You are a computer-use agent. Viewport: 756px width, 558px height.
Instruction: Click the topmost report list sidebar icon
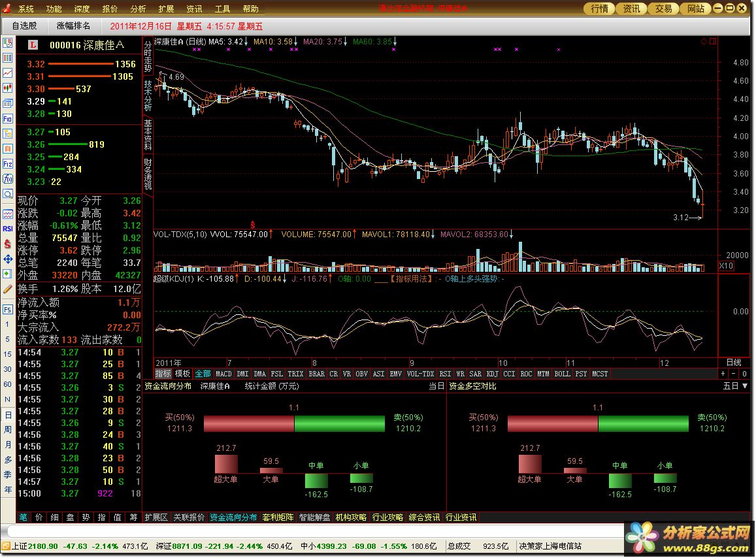point(7,43)
